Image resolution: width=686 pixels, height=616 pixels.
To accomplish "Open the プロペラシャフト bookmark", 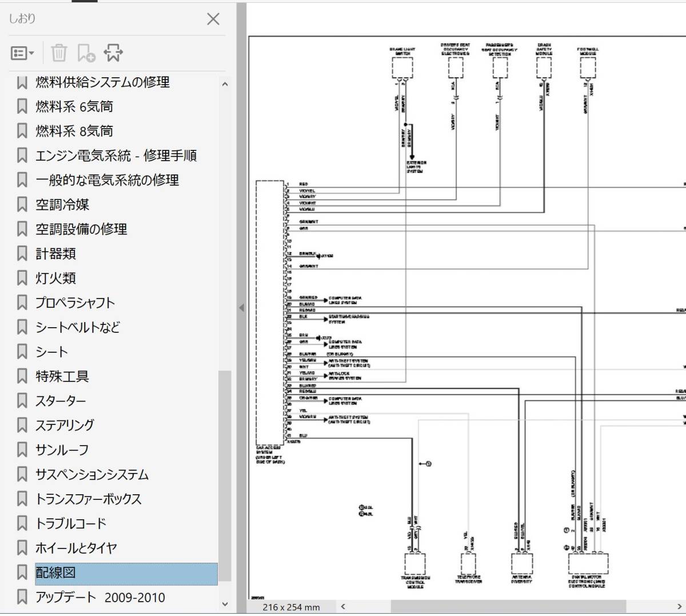I will pyautogui.click(x=75, y=303).
